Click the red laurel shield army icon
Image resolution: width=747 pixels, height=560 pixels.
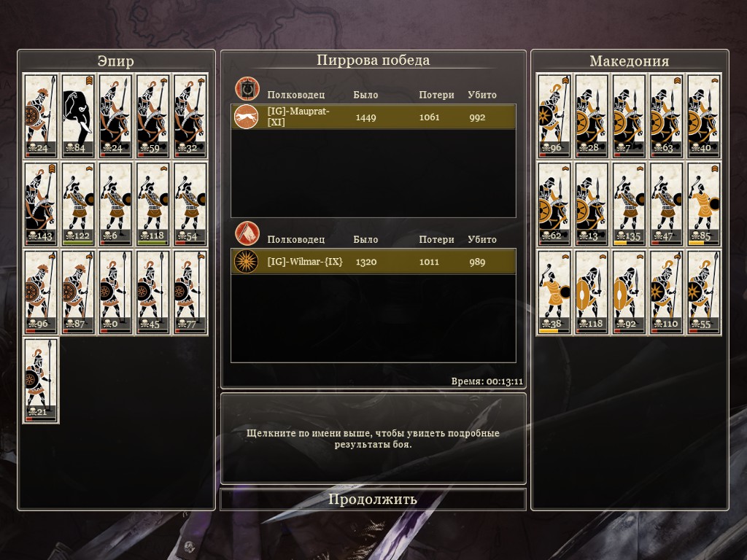[x=247, y=88]
